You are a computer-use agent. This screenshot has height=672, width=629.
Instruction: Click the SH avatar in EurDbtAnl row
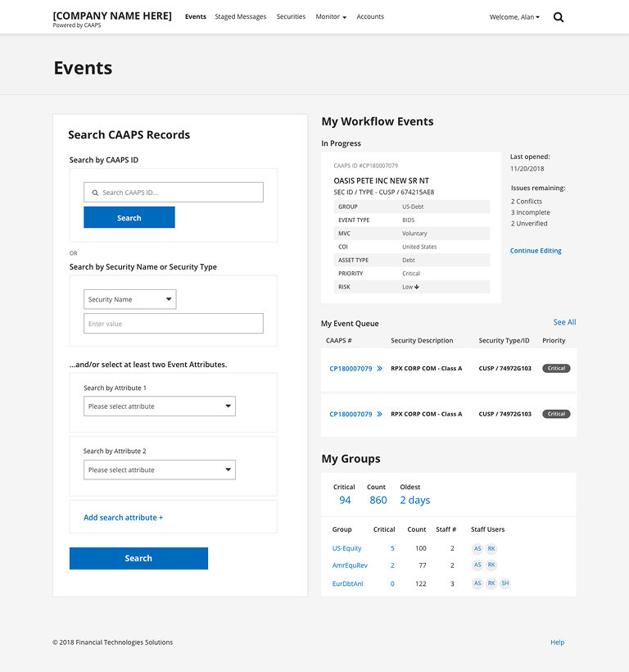pos(505,583)
